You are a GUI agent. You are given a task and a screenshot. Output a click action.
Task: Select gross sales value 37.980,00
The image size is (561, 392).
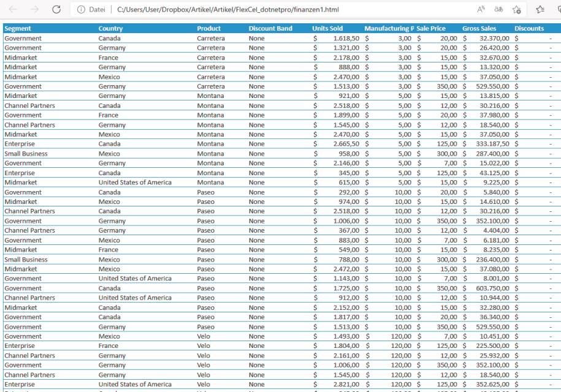(494, 115)
